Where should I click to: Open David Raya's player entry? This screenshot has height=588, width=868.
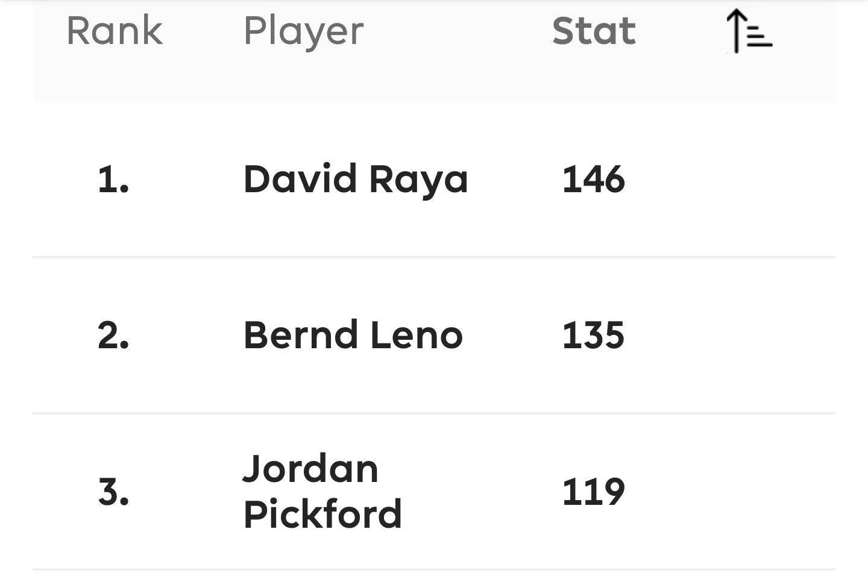click(356, 180)
